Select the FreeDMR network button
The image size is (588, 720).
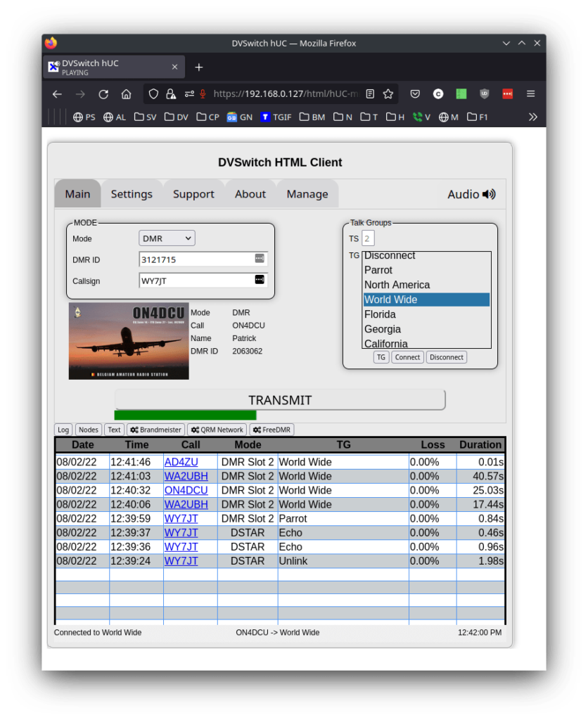coord(271,430)
